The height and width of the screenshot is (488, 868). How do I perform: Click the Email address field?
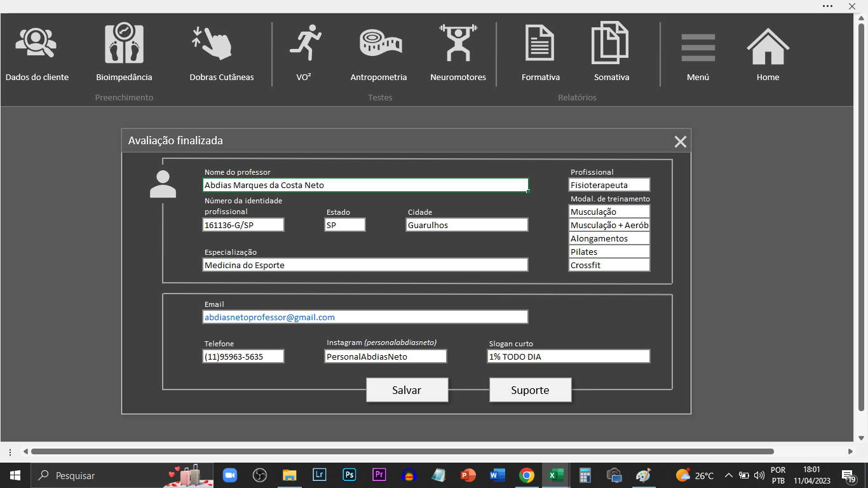[x=365, y=317]
